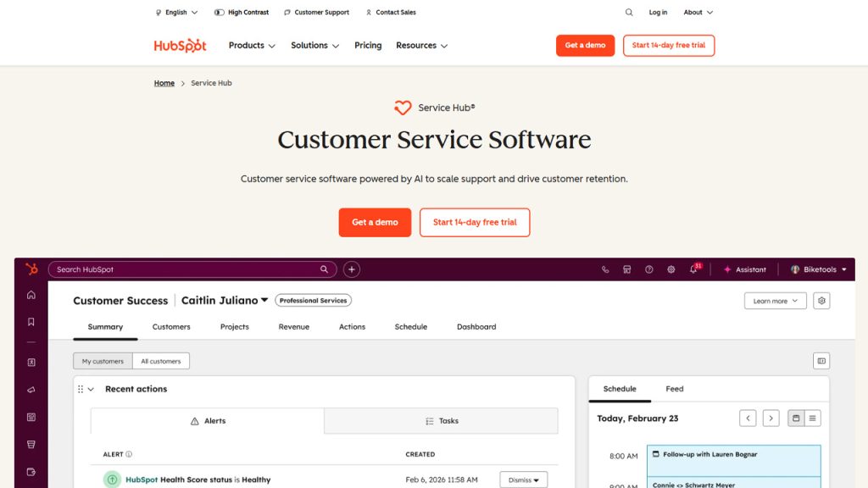This screenshot has height=488, width=868.
Task: Toggle High Contrast mode
Action: [x=242, y=12]
